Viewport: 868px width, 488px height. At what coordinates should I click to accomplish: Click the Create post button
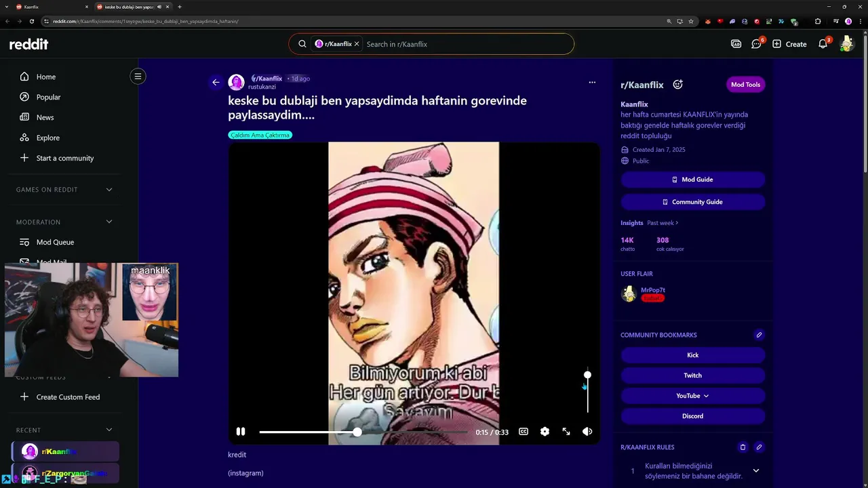[x=789, y=44]
